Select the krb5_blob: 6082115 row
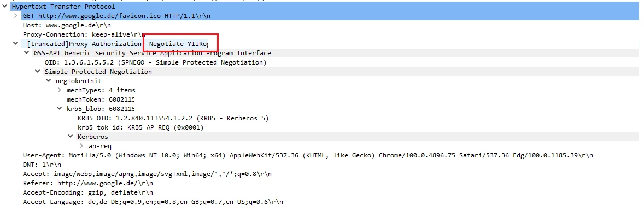 coord(102,109)
